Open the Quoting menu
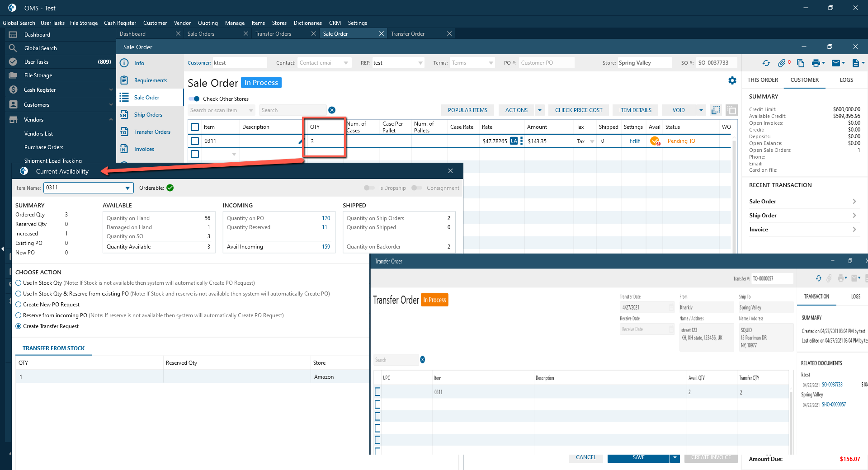 [x=208, y=23]
